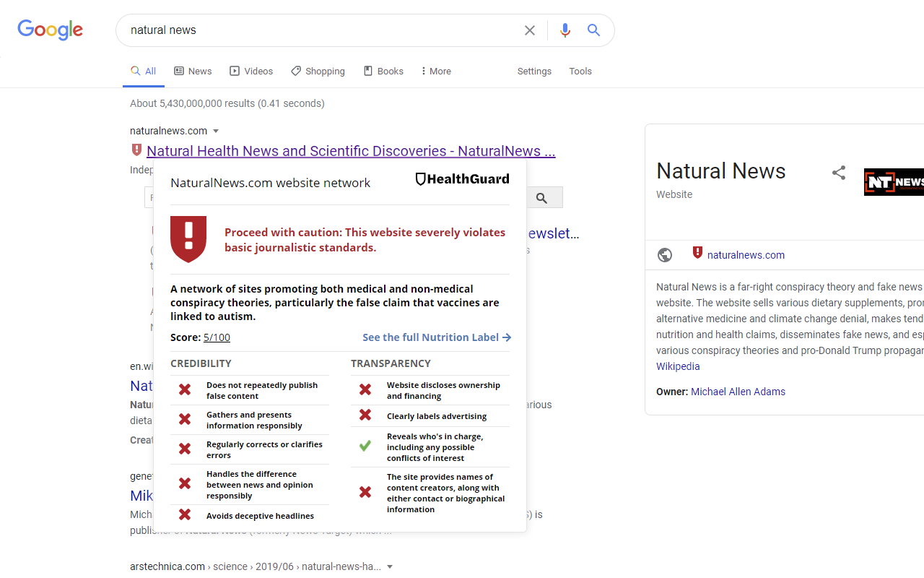Viewport: 924px width, 578px height.
Task: Open the dropdown arrow on the arstechnica.com result
Action: 390,566
